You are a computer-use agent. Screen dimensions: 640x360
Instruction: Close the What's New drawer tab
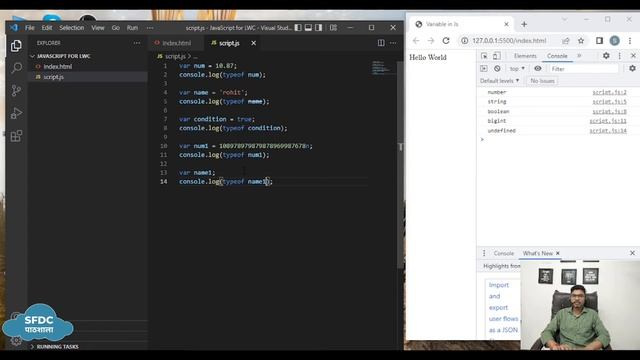point(558,253)
